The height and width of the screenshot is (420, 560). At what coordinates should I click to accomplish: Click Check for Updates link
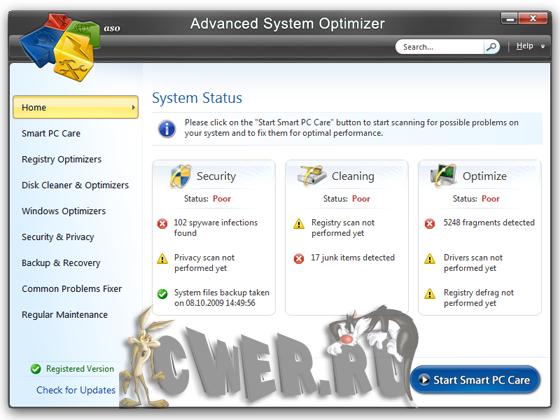[x=76, y=390]
